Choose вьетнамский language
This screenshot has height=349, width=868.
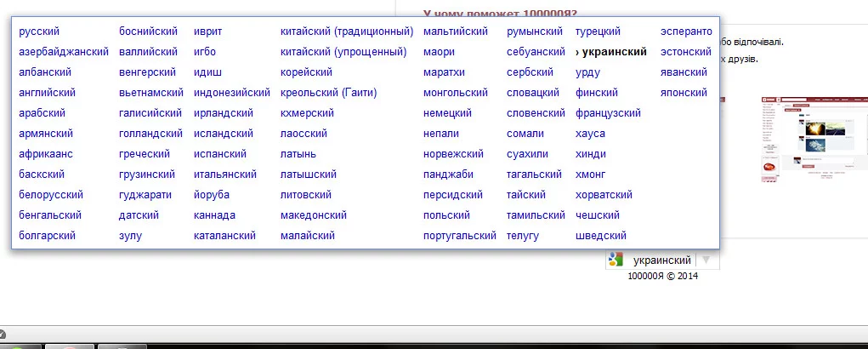click(x=151, y=93)
